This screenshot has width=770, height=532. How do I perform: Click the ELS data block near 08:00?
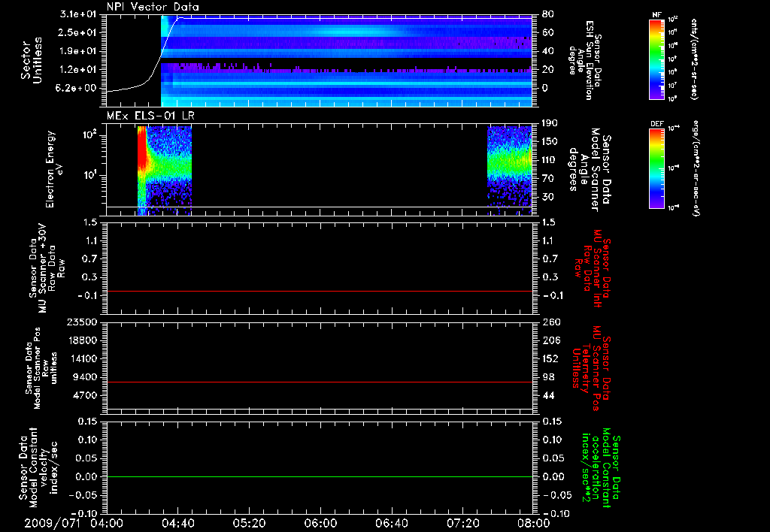(x=509, y=171)
